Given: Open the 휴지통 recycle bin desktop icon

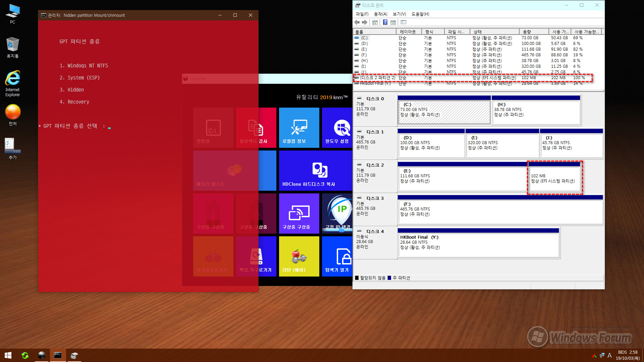Looking at the screenshot, I should tap(13, 48).
